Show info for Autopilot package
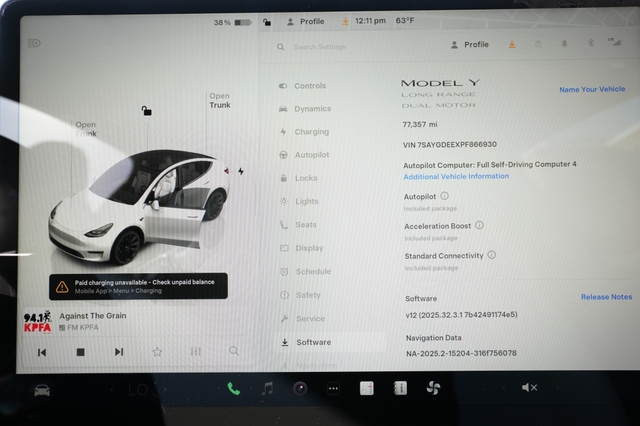This screenshot has height=426, width=640. tap(444, 196)
